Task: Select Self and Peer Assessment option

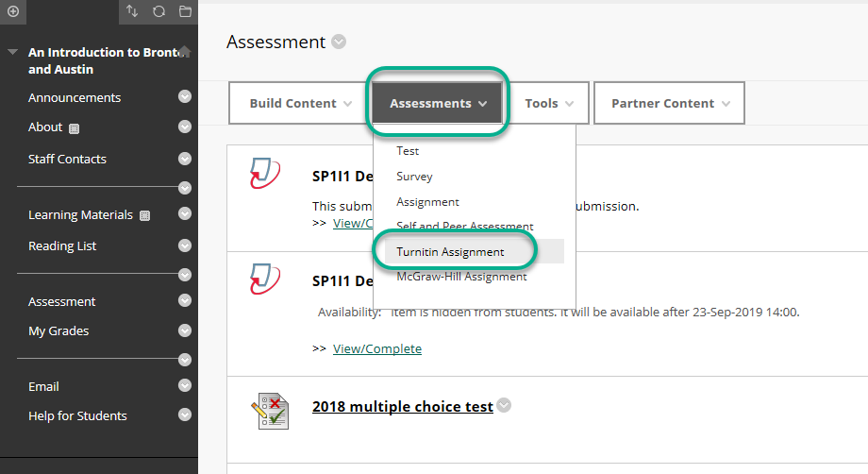Action: point(464,226)
